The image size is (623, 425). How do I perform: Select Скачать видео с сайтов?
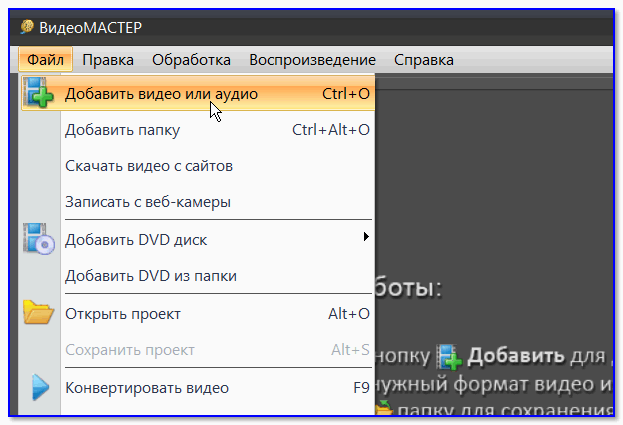pos(198,166)
